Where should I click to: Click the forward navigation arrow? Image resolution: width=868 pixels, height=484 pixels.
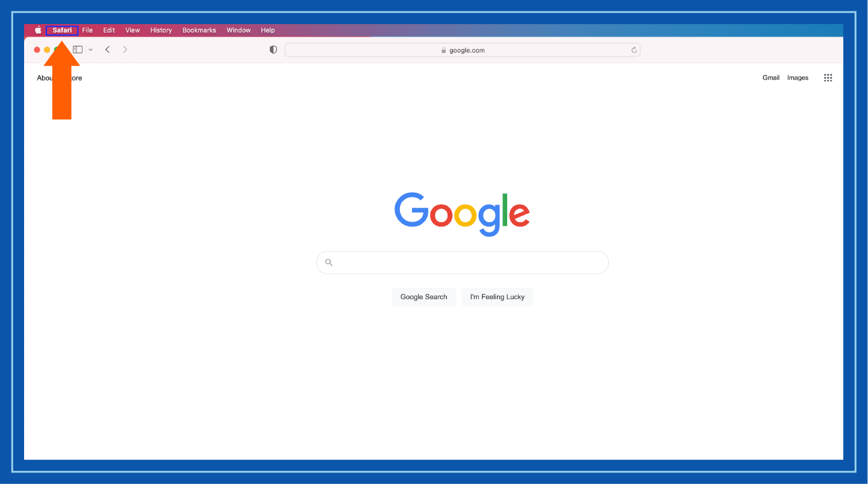(125, 49)
